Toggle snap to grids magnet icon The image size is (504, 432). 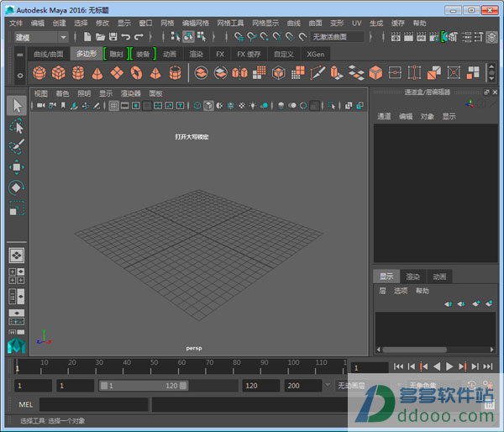tap(239, 37)
